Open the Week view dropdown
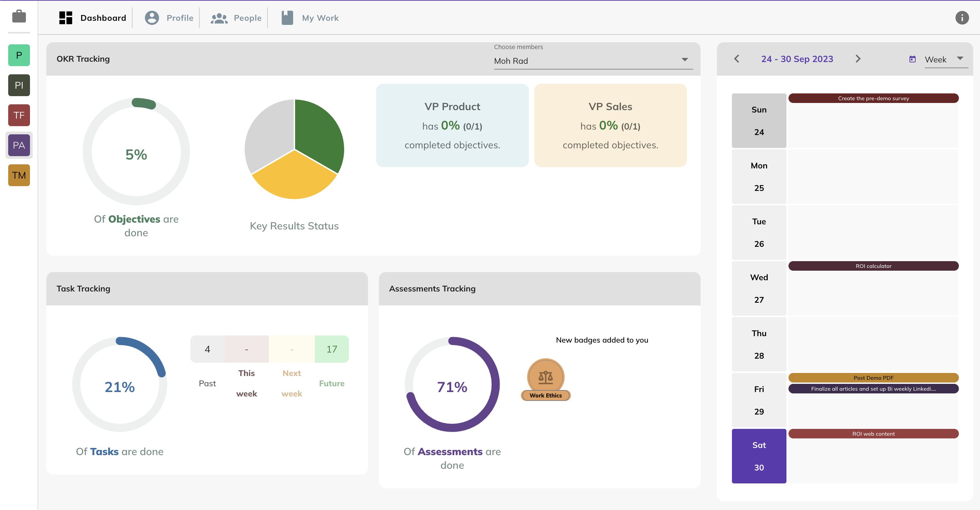Image resolution: width=980 pixels, height=510 pixels. coord(945,59)
